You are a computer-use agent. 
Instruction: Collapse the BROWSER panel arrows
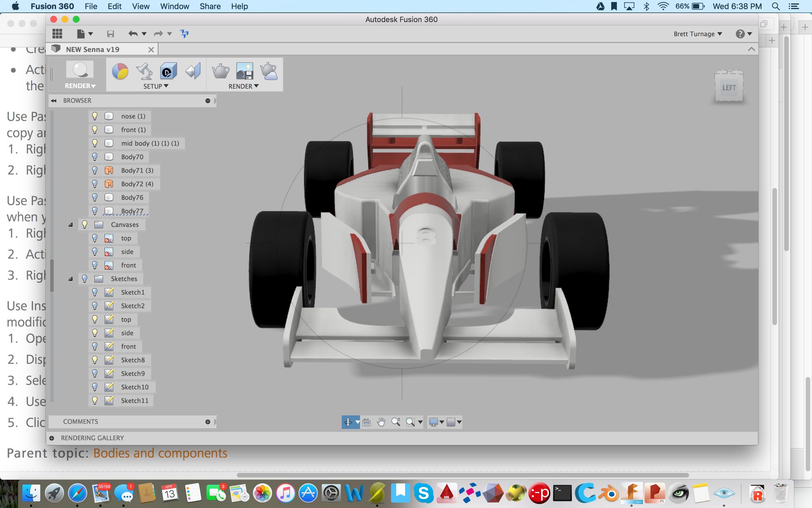(54, 101)
